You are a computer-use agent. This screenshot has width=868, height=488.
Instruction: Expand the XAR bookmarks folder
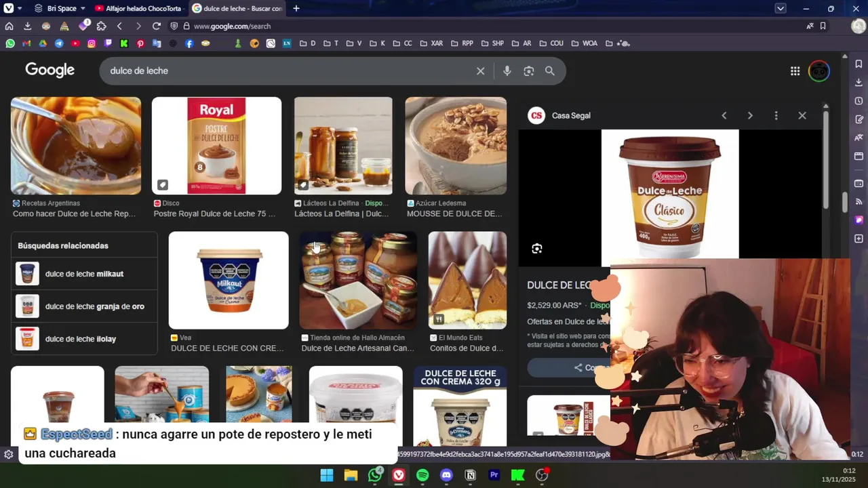click(431, 43)
